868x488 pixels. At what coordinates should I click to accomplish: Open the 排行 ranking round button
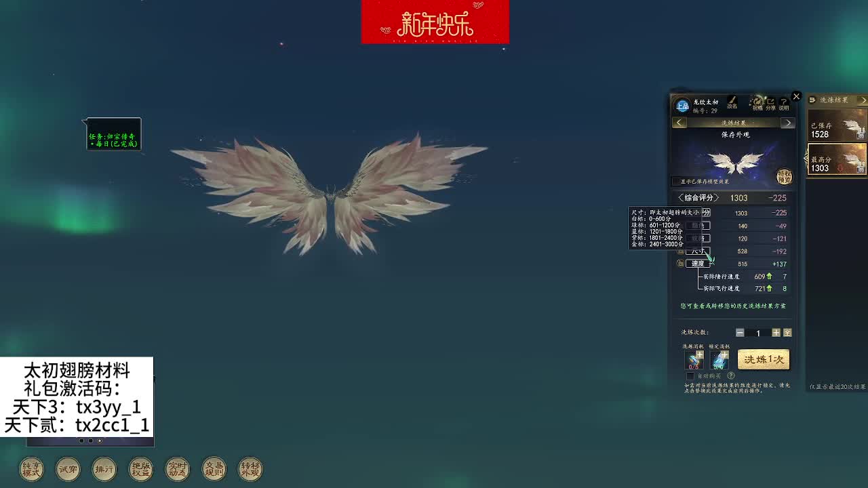coord(104,468)
